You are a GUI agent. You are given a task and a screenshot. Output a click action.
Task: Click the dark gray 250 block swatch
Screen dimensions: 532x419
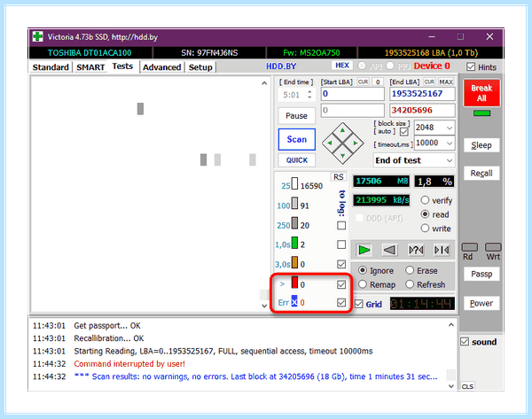pos(294,223)
